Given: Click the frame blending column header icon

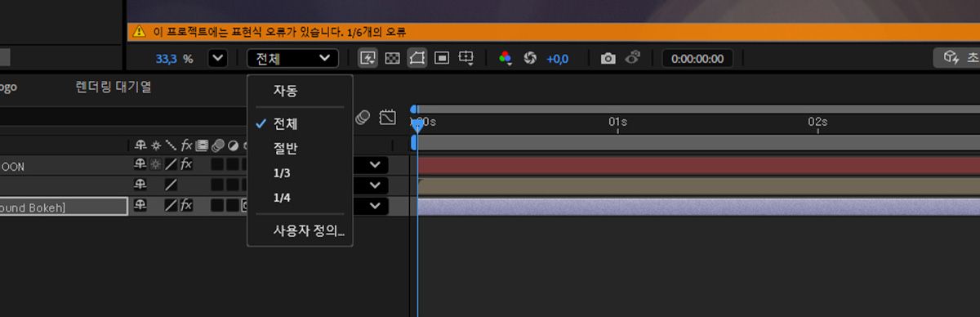Looking at the screenshot, I should [x=202, y=145].
